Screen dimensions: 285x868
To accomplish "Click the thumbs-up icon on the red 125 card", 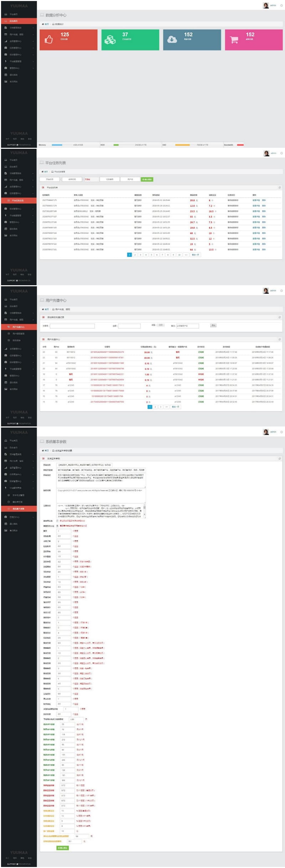I will 48,40.
